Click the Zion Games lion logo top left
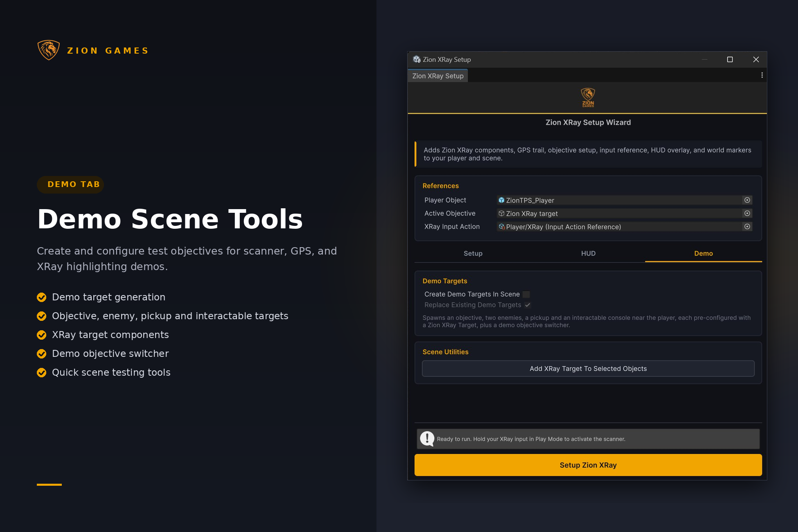The height and width of the screenshot is (532, 798). click(x=49, y=50)
